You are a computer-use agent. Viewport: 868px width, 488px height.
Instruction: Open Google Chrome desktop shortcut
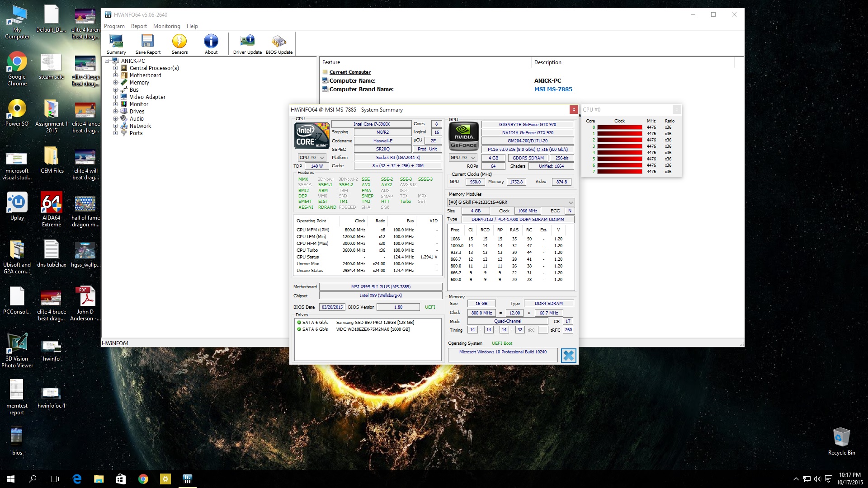(17, 69)
